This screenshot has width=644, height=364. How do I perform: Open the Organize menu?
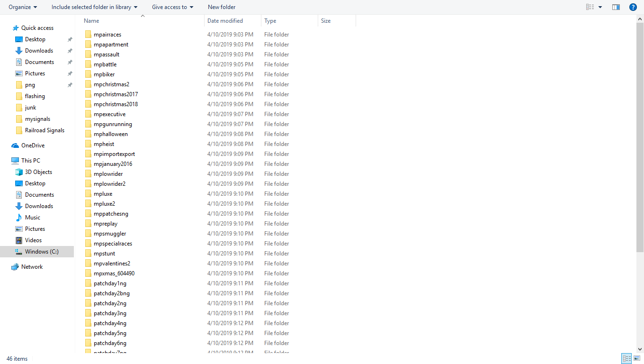point(23,7)
